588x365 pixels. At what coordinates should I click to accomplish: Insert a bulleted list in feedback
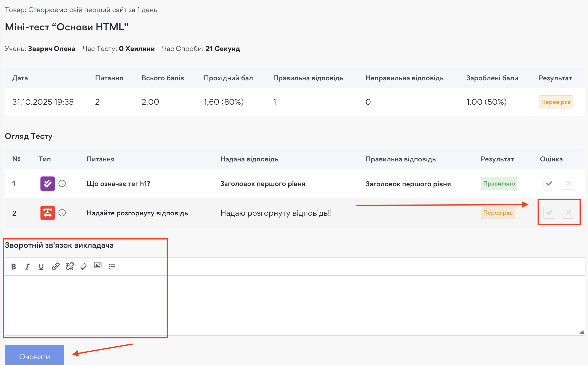112,266
